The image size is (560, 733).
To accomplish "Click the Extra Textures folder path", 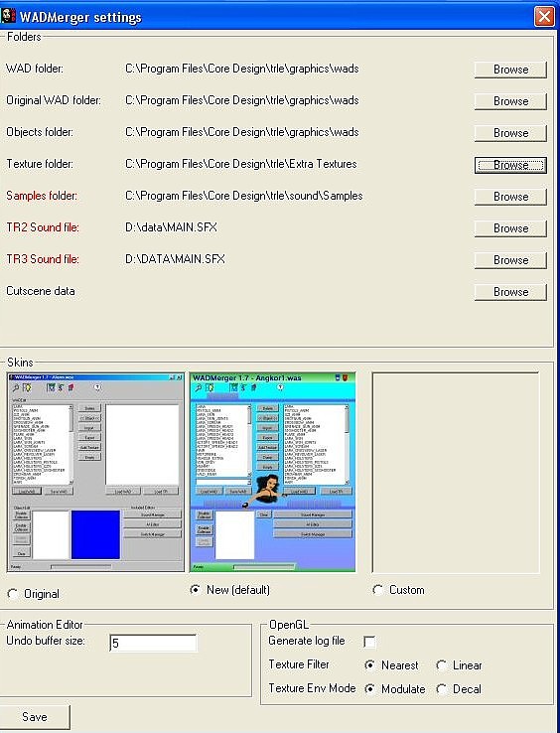I will click(241, 164).
